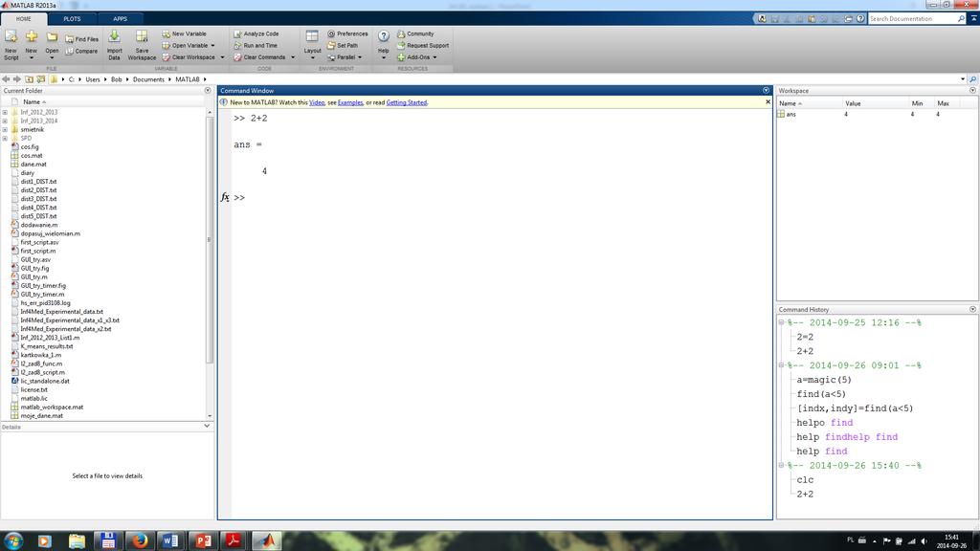980x551 pixels.
Task: Expand the smietnik folder
Action: pos(5,130)
